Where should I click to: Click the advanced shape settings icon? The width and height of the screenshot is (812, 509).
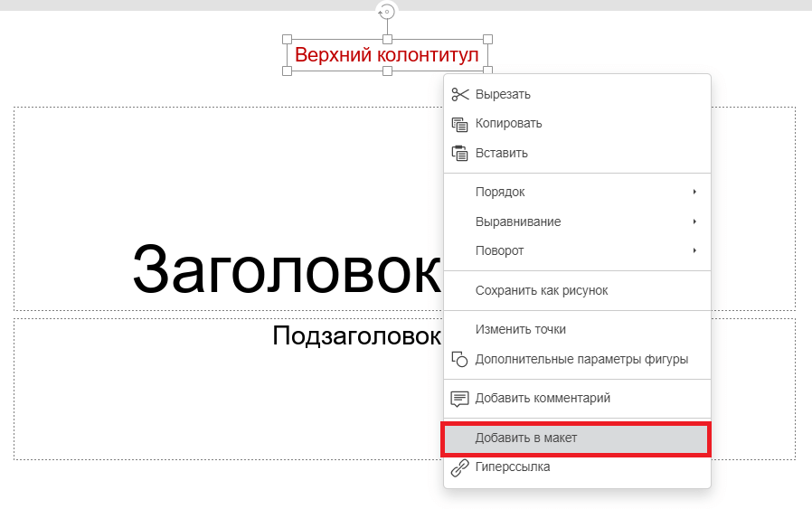(x=460, y=359)
